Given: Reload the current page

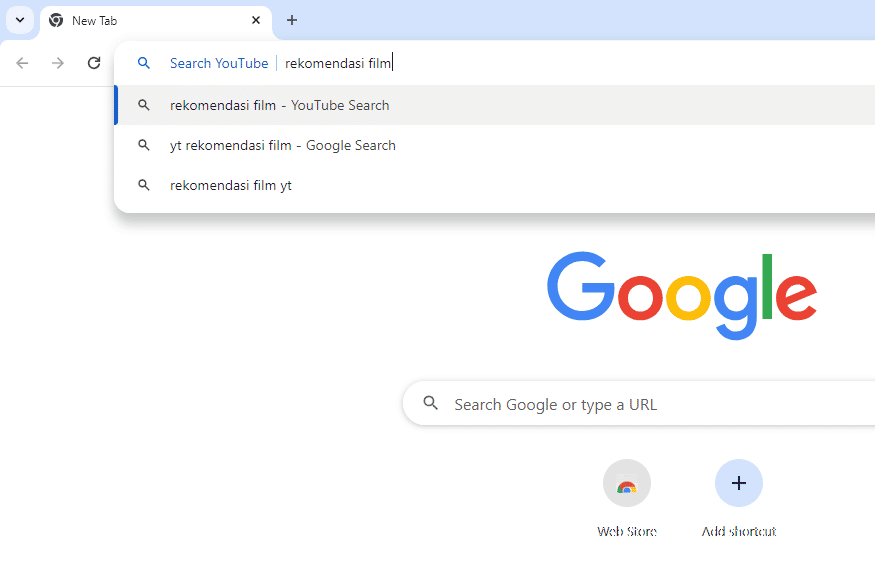Looking at the screenshot, I should click(x=94, y=63).
